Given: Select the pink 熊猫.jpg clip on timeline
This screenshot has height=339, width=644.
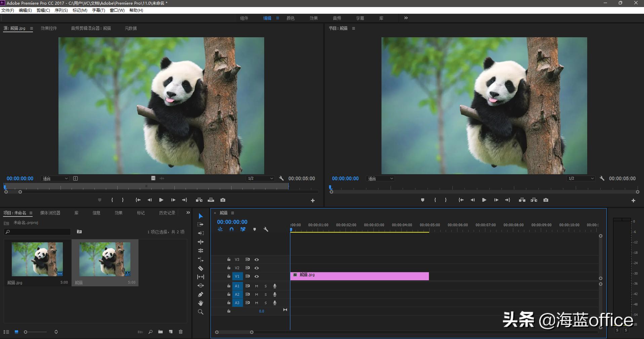Looking at the screenshot, I should (359, 276).
